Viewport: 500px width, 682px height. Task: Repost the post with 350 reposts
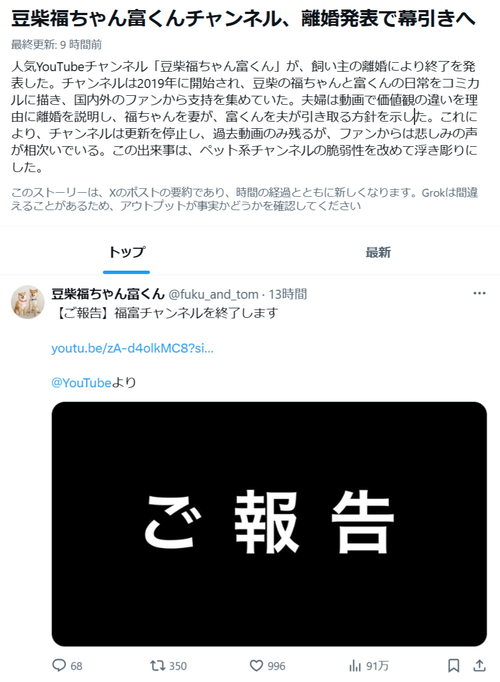pos(156,665)
